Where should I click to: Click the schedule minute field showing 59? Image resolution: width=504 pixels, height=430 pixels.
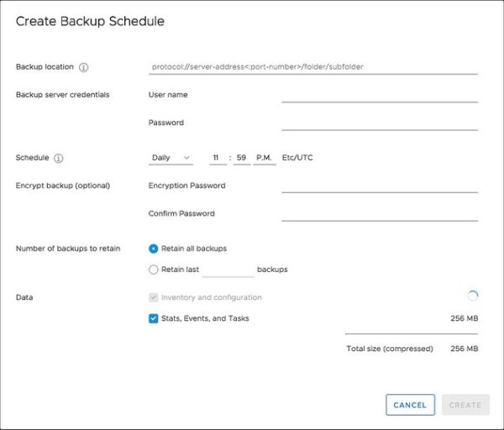click(x=242, y=158)
